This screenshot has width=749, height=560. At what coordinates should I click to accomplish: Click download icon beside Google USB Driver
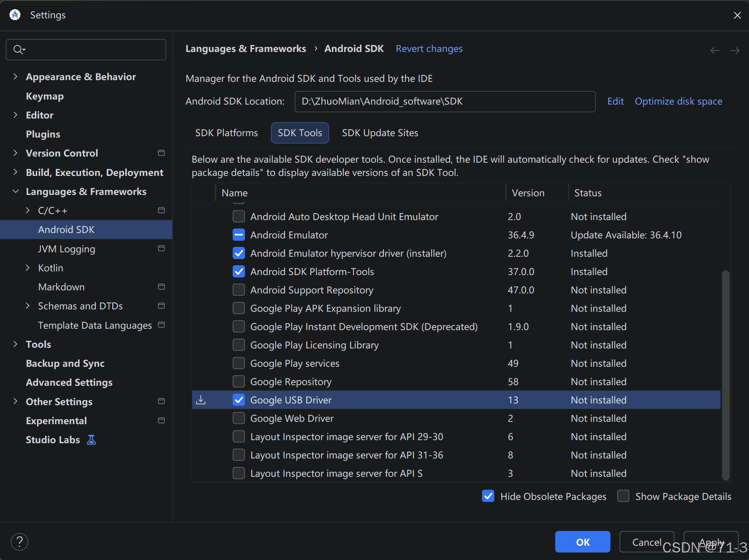[201, 400]
